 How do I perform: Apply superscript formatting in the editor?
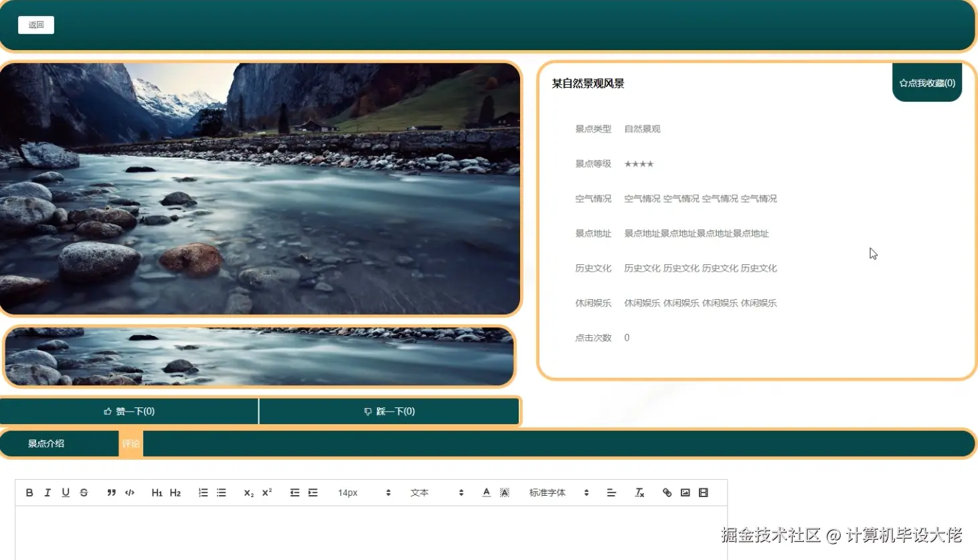click(266, 492)
